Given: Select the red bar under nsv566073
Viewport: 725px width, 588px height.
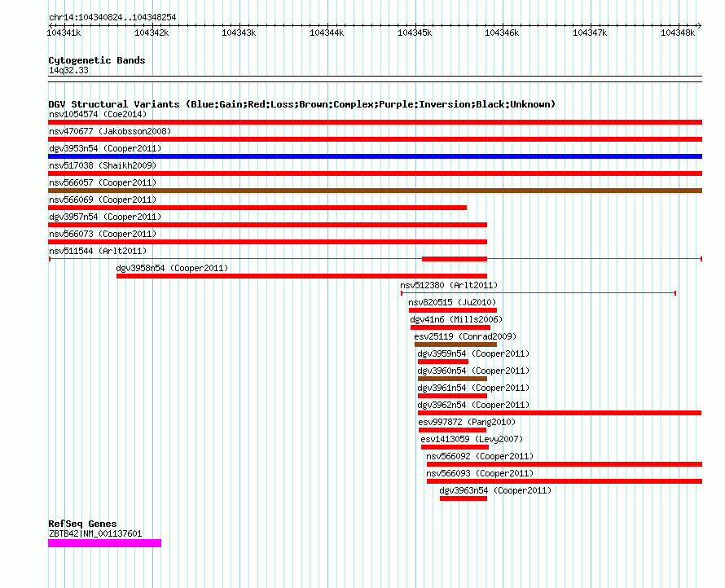Looking at the screenshot, I should coord(268,242).
